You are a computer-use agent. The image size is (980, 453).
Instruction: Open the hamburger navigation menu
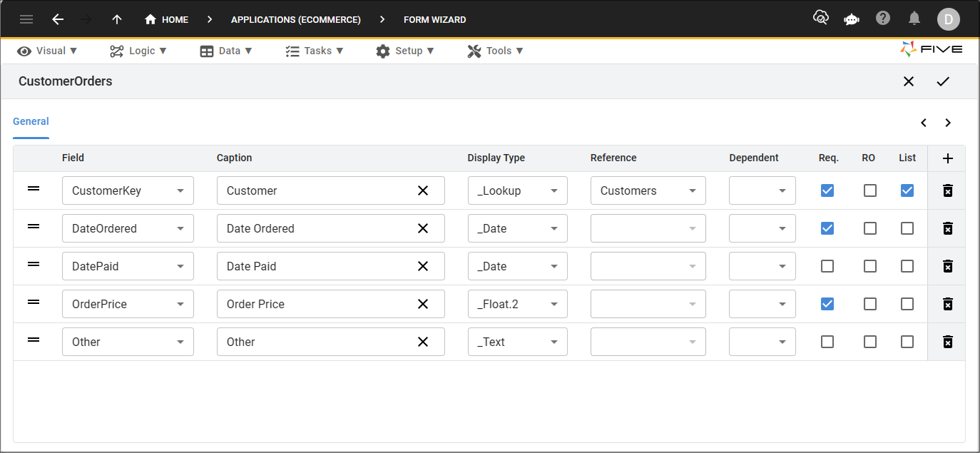point(26,19)
